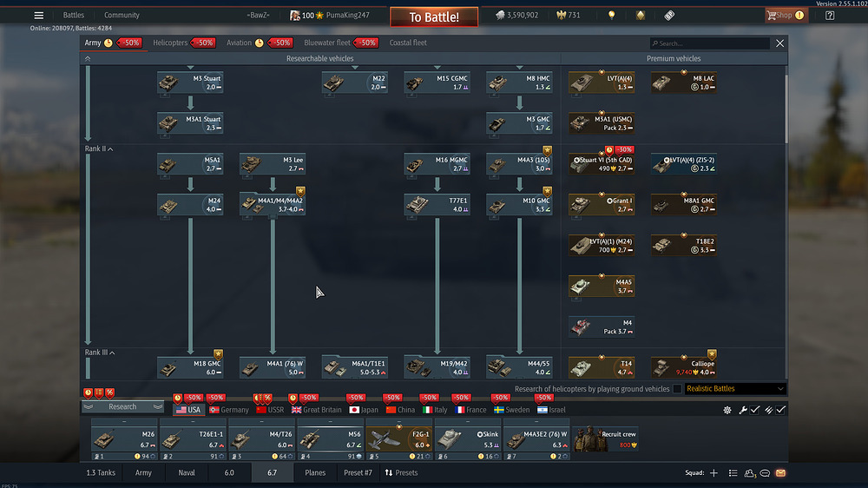868x488 pixels.
Task: Collapse the Rank III section
Action: 100,353
